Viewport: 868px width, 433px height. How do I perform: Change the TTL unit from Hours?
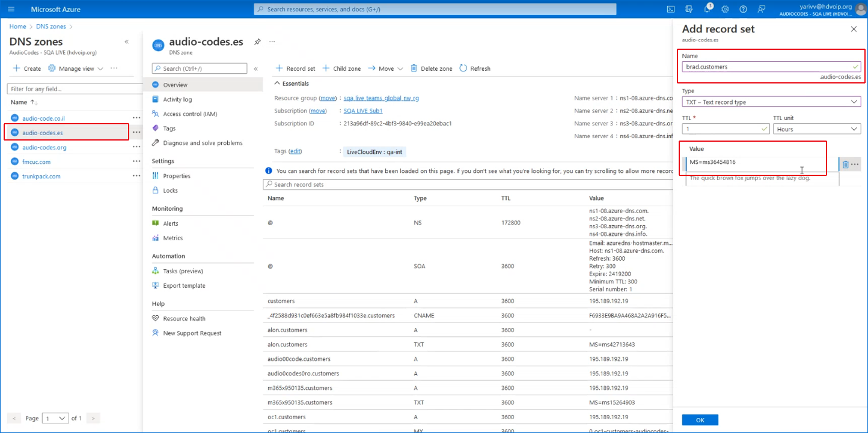click(x=817, y=128)
